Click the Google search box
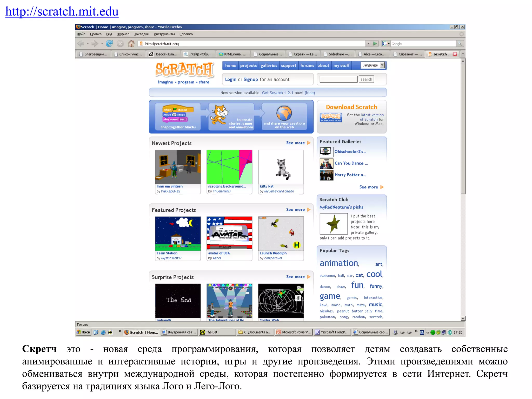Viewport: 532px width, 399px height. tap(423, 44)
